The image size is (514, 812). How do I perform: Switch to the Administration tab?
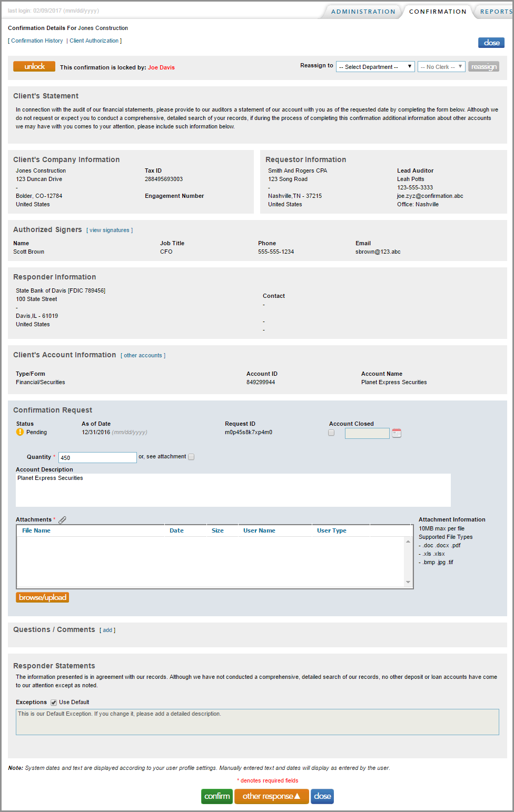pos(363,12)
